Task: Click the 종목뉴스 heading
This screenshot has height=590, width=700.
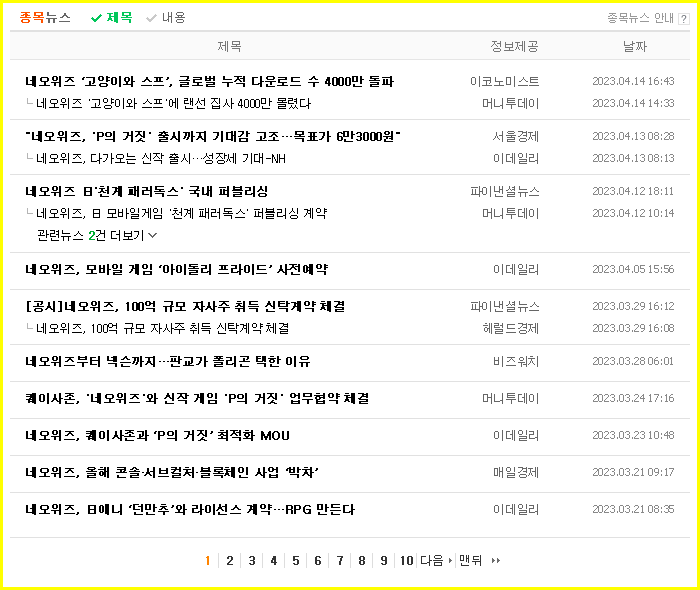Action: (x=45, y=18)
